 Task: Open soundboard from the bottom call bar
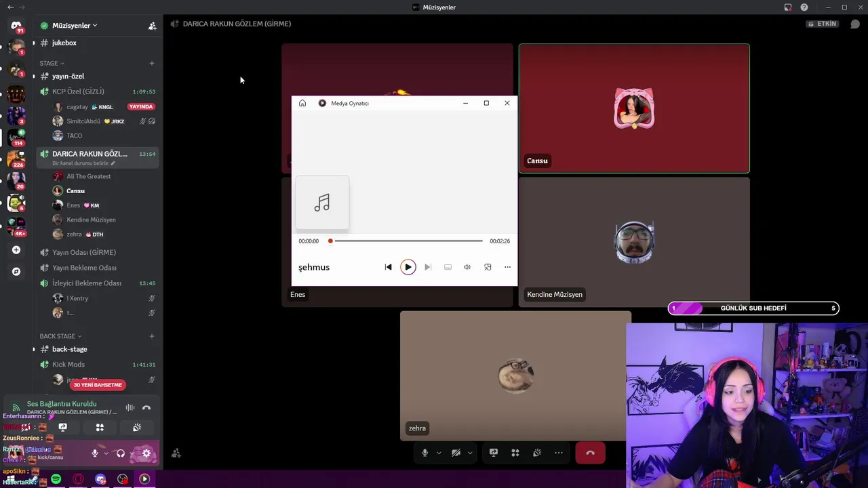click(x=537, y=453)
